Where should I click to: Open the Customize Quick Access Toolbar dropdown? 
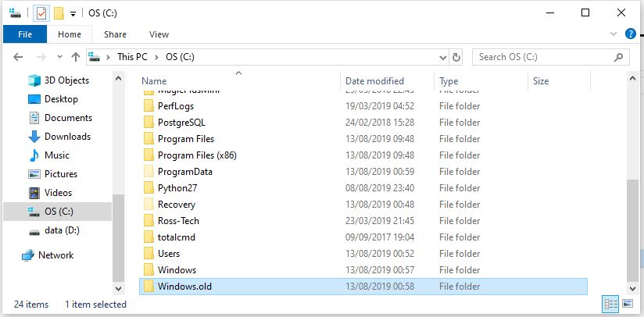point(73,14)
